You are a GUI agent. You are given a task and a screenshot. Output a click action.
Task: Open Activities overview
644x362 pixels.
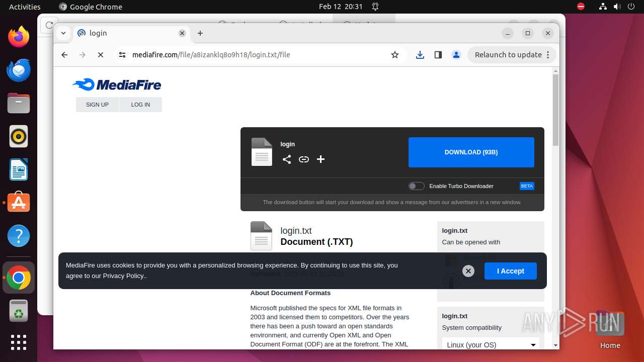point(25,7)
